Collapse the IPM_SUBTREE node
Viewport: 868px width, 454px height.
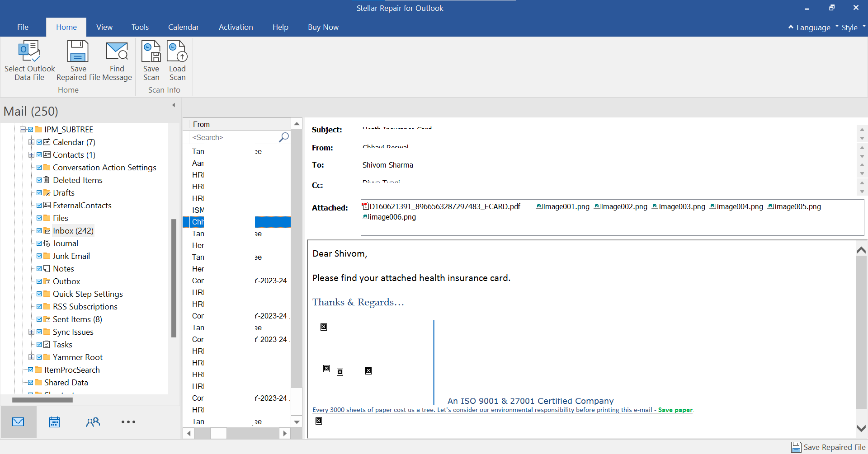(22, 129)
